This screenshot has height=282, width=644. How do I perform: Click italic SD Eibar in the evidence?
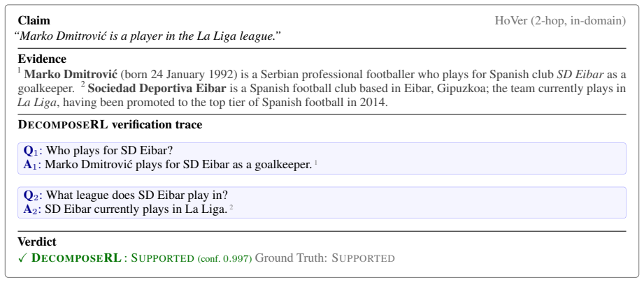tap(580, 75)
